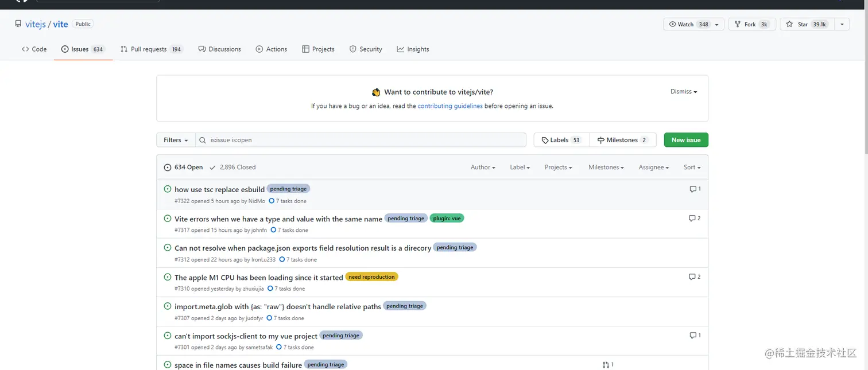Viewport: 868px width, 370px height.
Task: Open the Milestones filter dropdown in the issue list header
Action: [606, 168]
